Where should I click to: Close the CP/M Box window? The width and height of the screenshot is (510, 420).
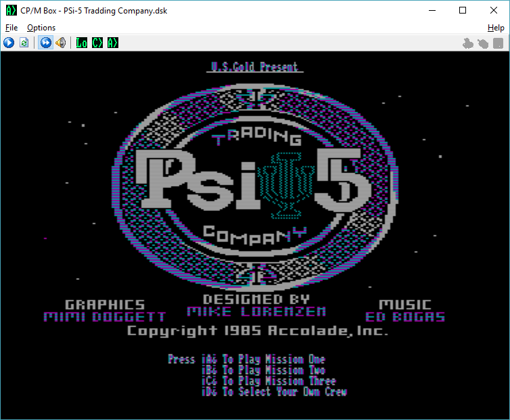pyautogui.click(x=493, y=10)
